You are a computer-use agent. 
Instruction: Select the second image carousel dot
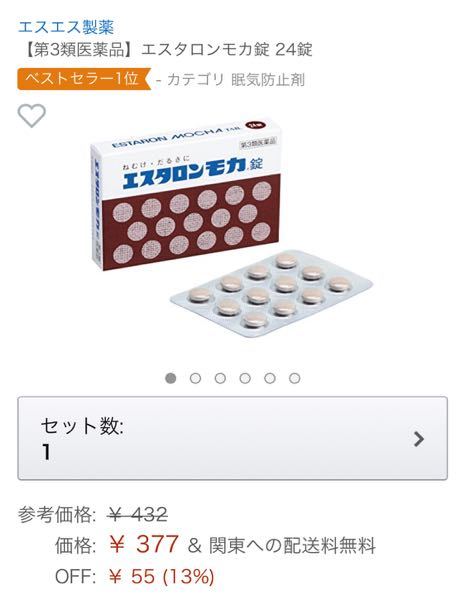pos(195,378)
